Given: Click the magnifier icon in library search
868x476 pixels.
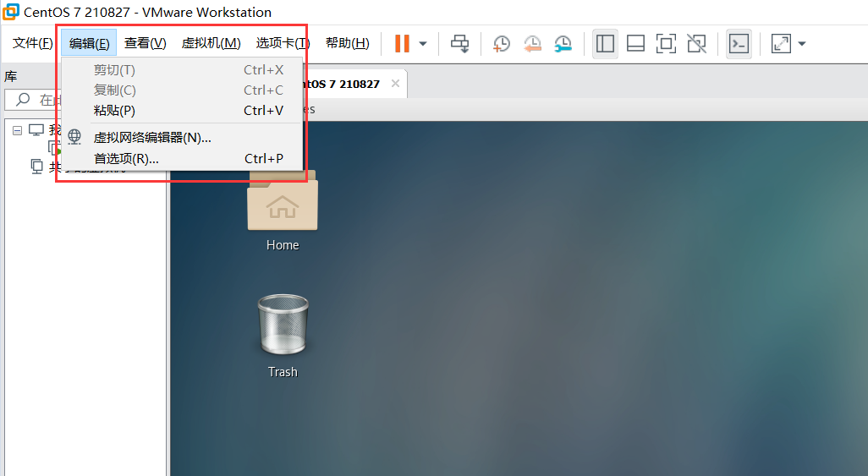Looking at the screenshot, I should (23, 100).
